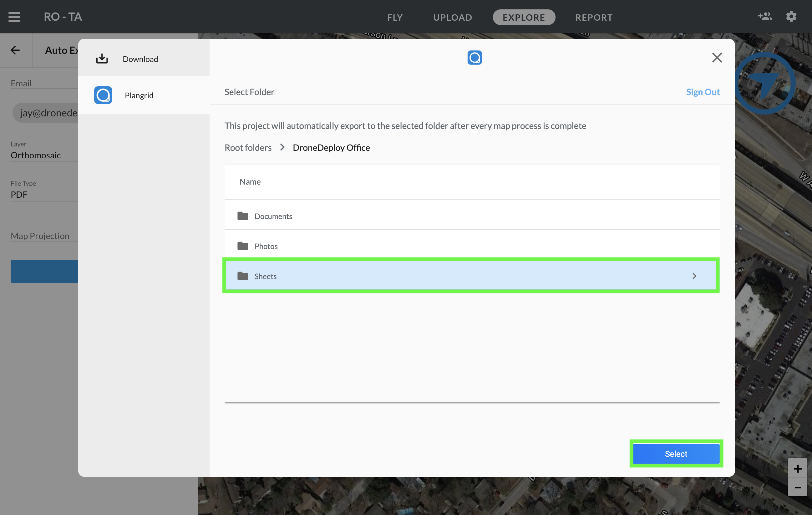Screen dimensions: 812x515
Task: Click the Sign Out link
Action: pyautogui.click(x=703, y=92)
